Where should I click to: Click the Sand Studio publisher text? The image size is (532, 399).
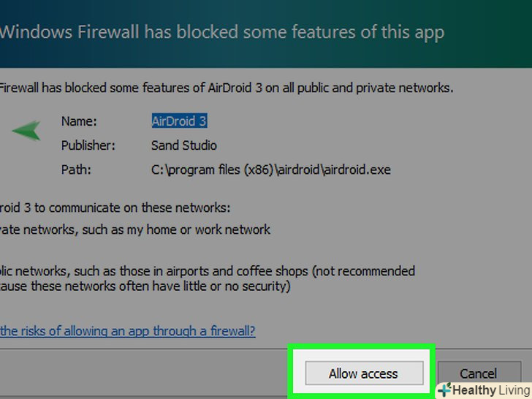[x=183, y=145]
